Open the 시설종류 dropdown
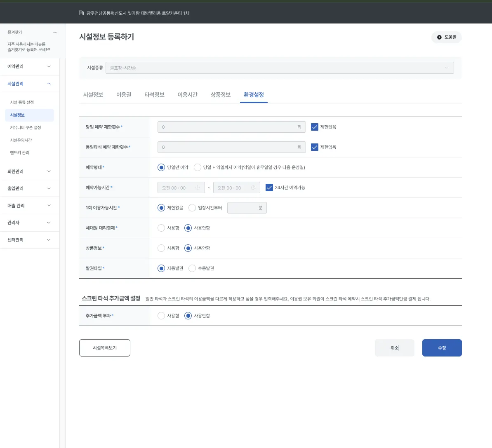492x448 pixels. point(280,68)
